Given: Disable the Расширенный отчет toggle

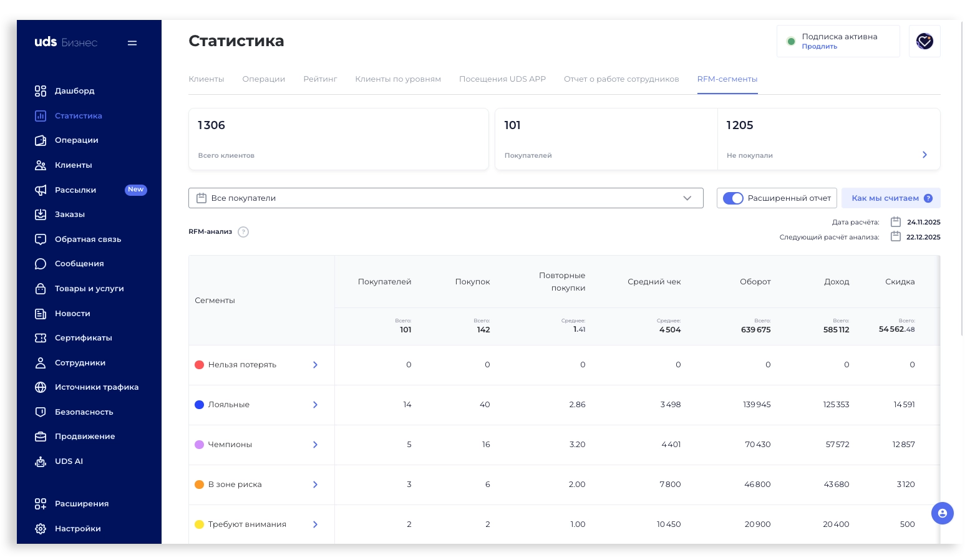Looking at the screenshot, I should [733, 198].
